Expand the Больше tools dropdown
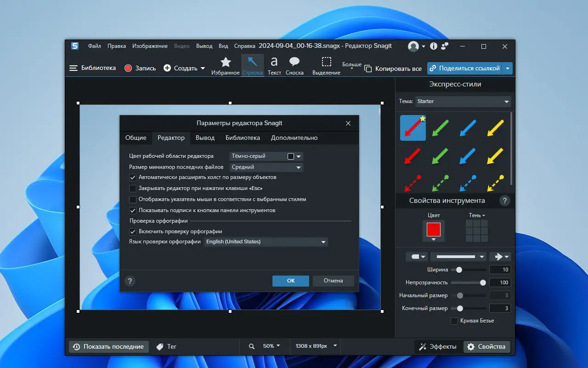Viewport: 588px width, 368px height. point(352,65)
